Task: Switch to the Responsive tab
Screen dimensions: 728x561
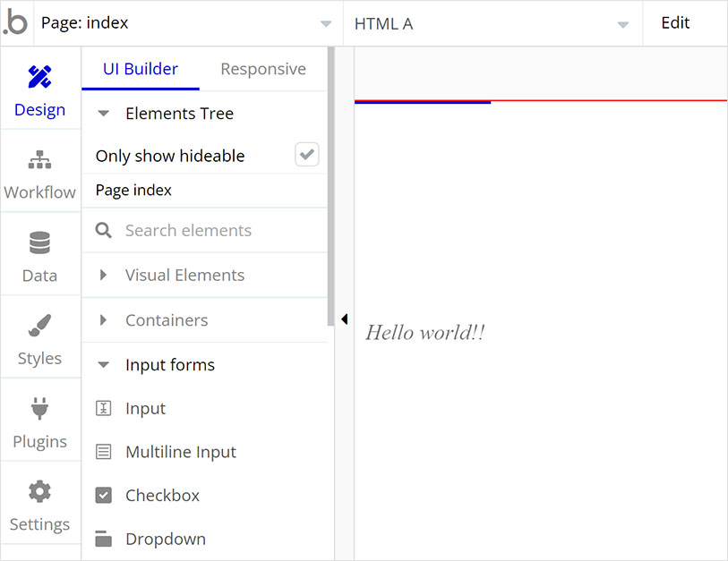Action: pos(262,68)
